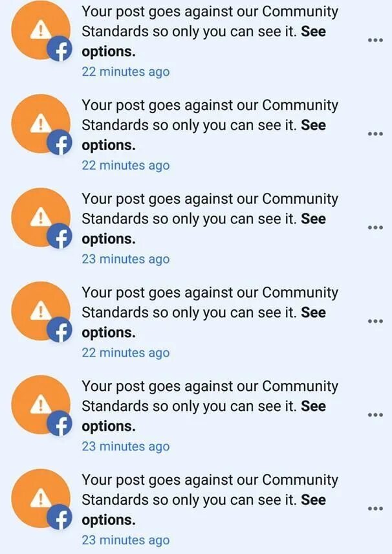
Task: Open three-dot menu of the last notification
Action: click(375, 509)
